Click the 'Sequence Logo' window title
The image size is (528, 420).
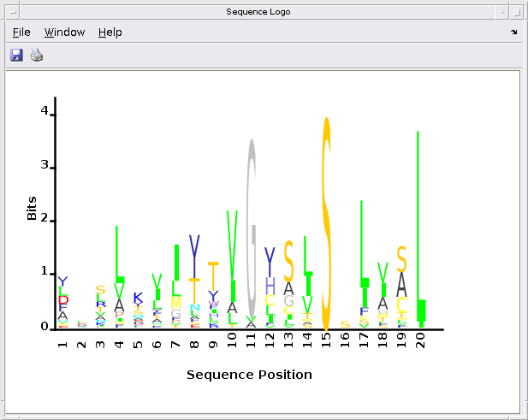(x=258, y=12)
